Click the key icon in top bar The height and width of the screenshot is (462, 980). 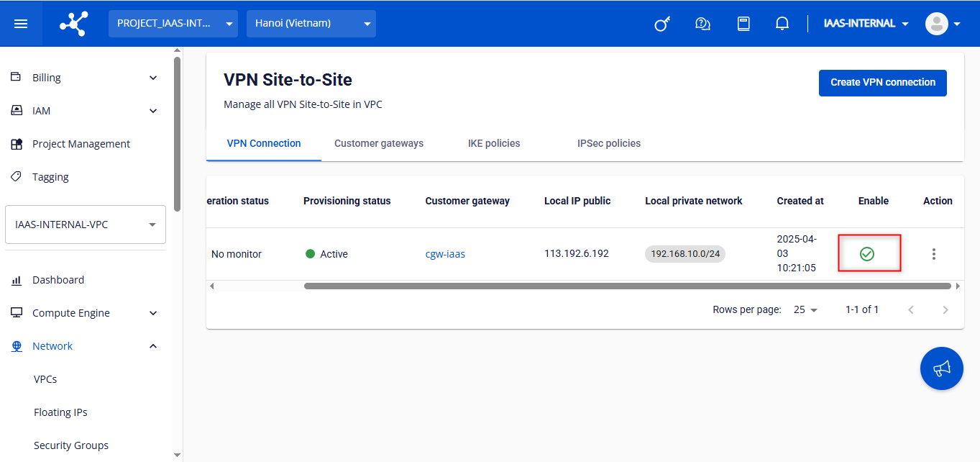coord(661,24)
